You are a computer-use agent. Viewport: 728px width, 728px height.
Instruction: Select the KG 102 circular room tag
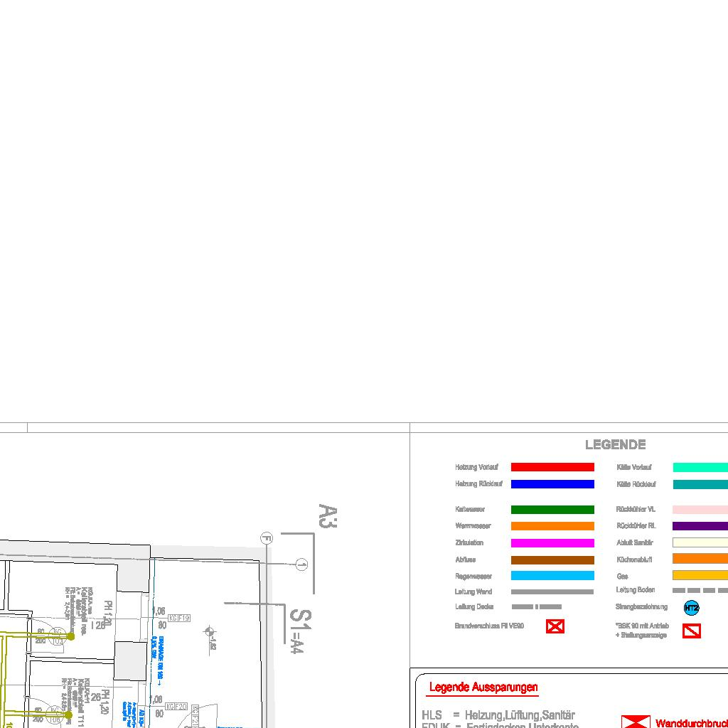(x=58, y=636)
